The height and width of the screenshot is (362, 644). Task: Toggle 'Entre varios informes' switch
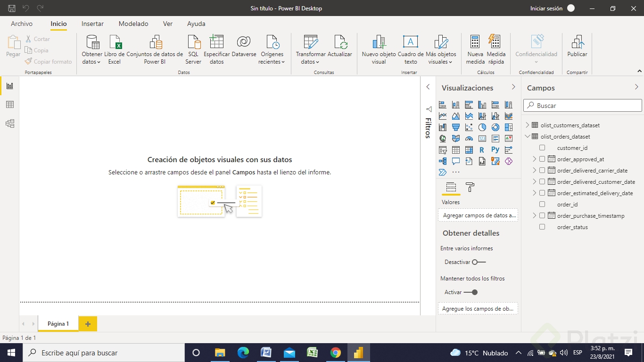coord(479,262)
